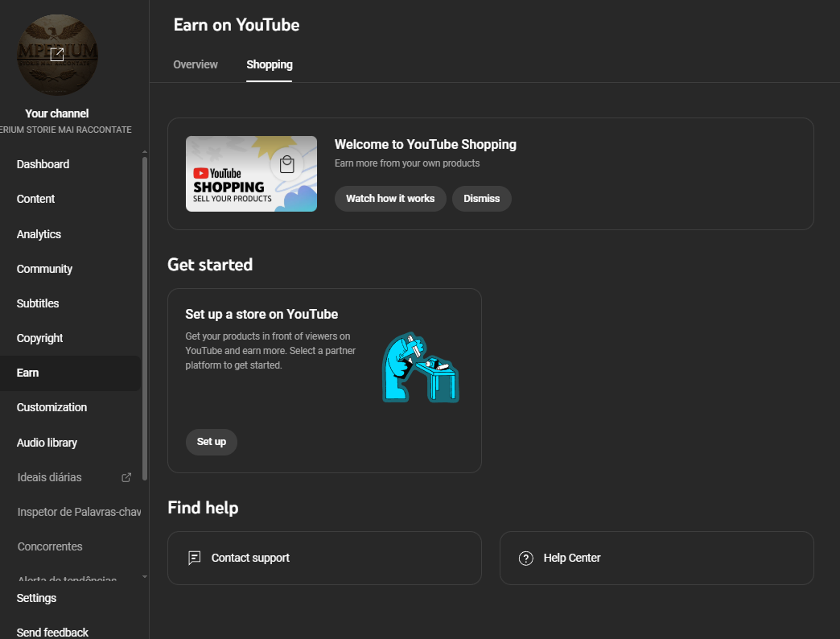Click the YouTube Shopping banner thumbnail
Image resolution: width=840 pixels, height=639 pixels.
[x=251, y=174]
